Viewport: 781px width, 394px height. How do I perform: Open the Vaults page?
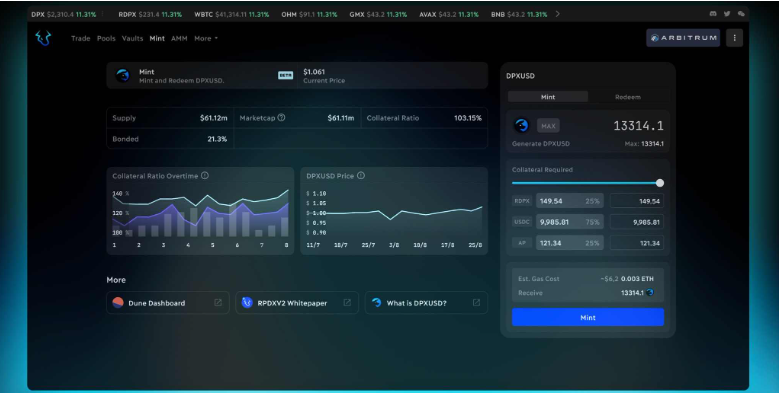(132, 38)
